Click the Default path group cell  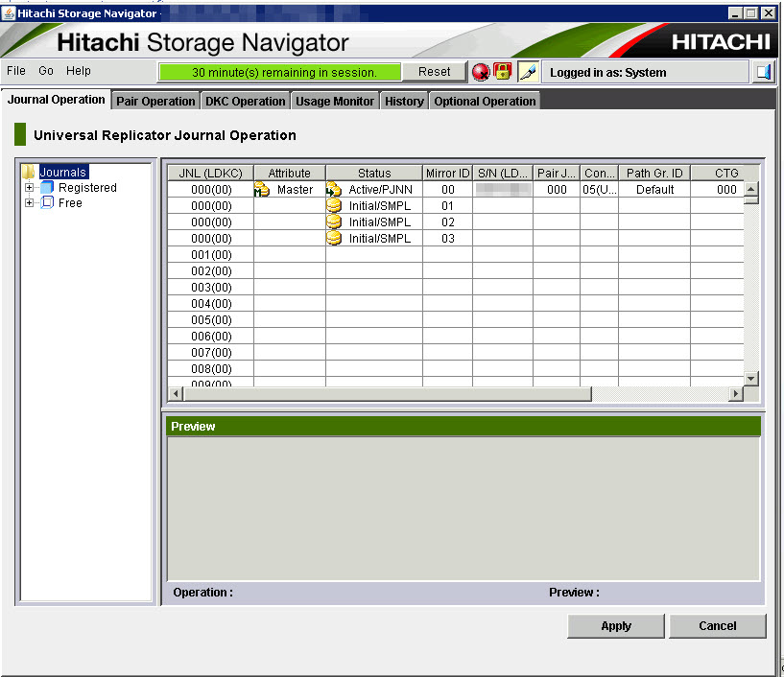pos(654,189)
